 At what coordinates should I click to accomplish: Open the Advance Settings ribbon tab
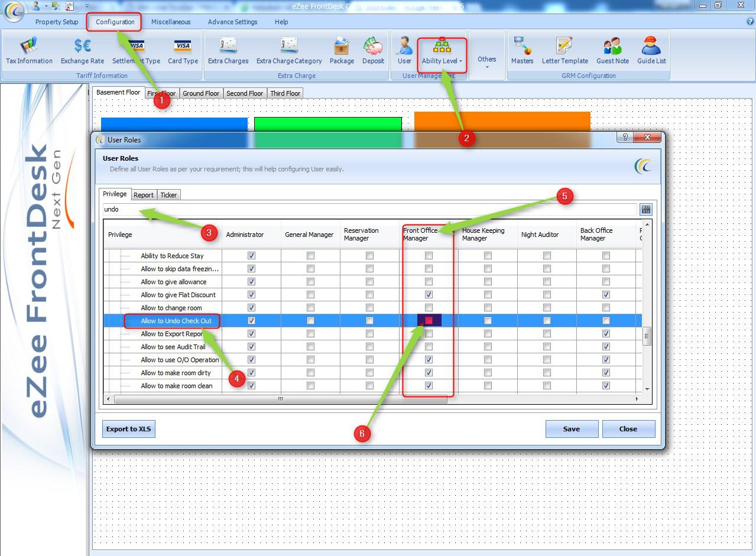pos(232,22)
